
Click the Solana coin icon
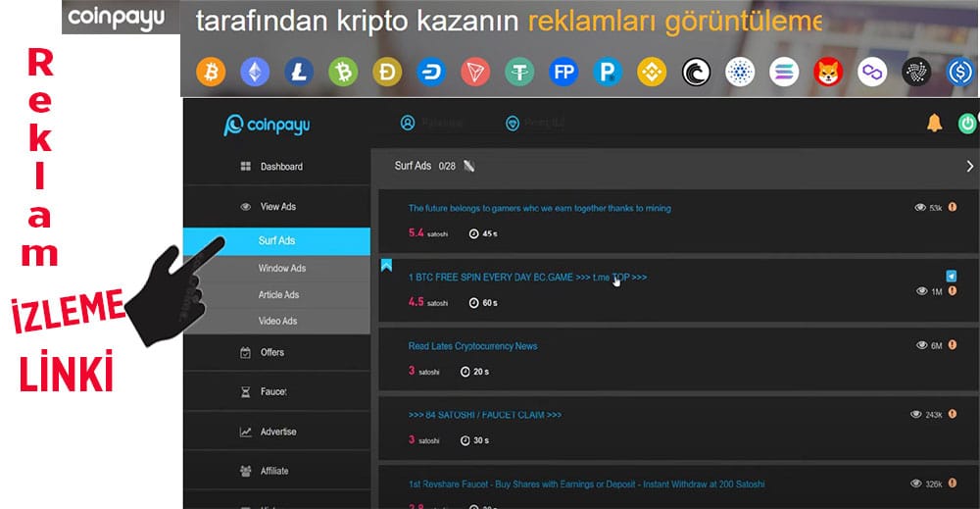pos(784,73)
